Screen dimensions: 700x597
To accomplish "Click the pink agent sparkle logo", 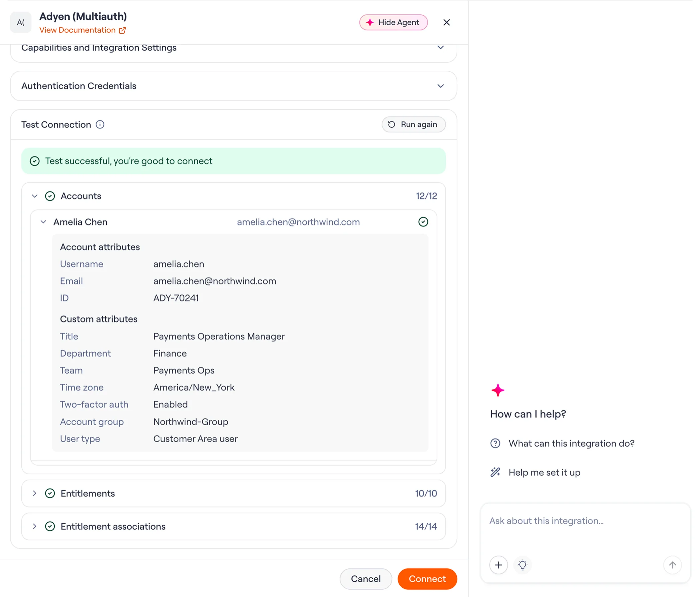I will click(x=498, y=390).
